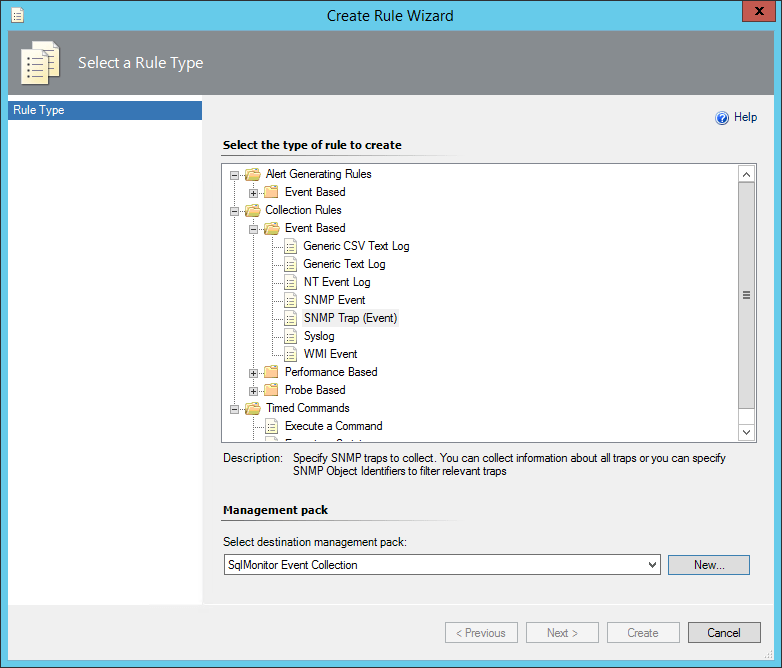Close the Create Rule Wizard window
The width and height of the screenshot is (782, 668).
point(759,11)
